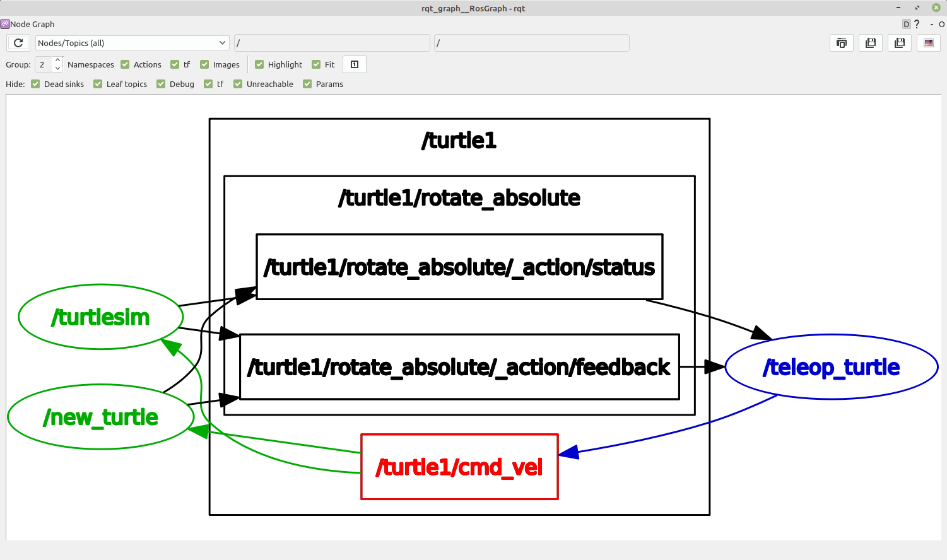This screenshot has width=947, height=560.
Task: Click save icon next to the folder icon
Action: coord(871,43)
